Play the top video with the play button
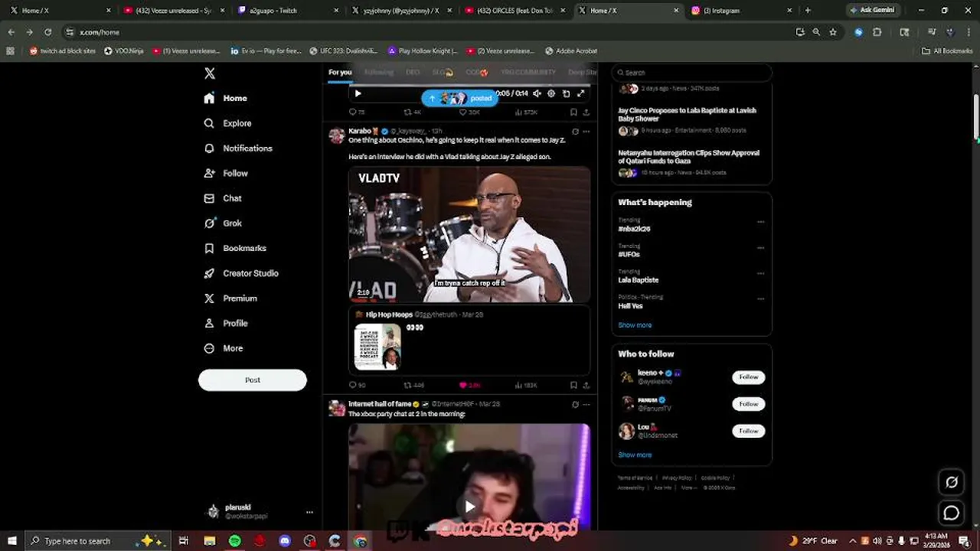This screenshot has height=551, width=980. click(358, 93)
